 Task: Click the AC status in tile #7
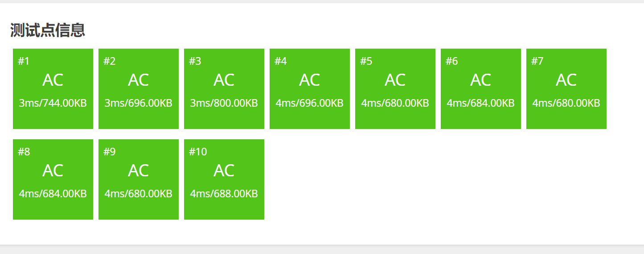pyautogui.click(x=566, y=80)
